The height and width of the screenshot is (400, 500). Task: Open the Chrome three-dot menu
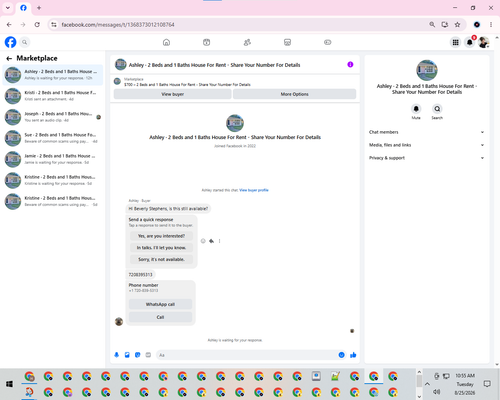pos(491,25)
